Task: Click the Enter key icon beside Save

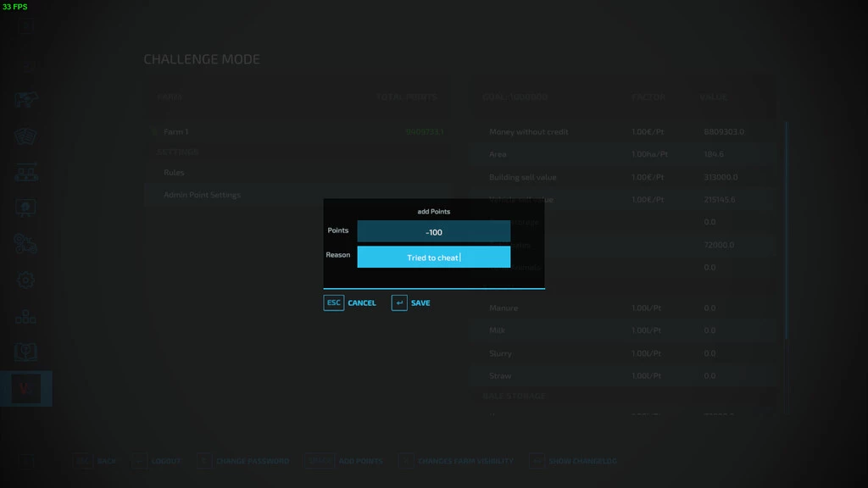Action: [x=399, y=302]
